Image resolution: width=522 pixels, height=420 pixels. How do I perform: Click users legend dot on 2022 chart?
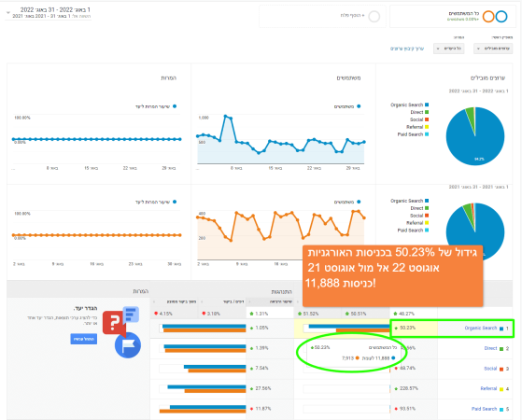[x=359, y=106]
